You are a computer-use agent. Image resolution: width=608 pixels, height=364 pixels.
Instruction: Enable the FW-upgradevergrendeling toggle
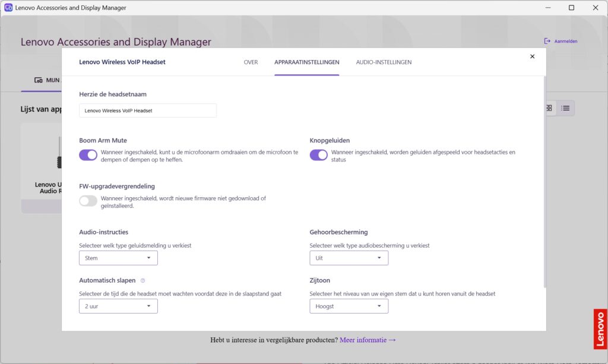pos(88,201)
